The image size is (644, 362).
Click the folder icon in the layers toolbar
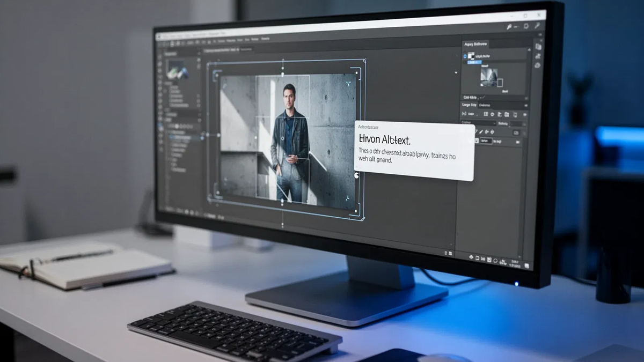(506, 114)
